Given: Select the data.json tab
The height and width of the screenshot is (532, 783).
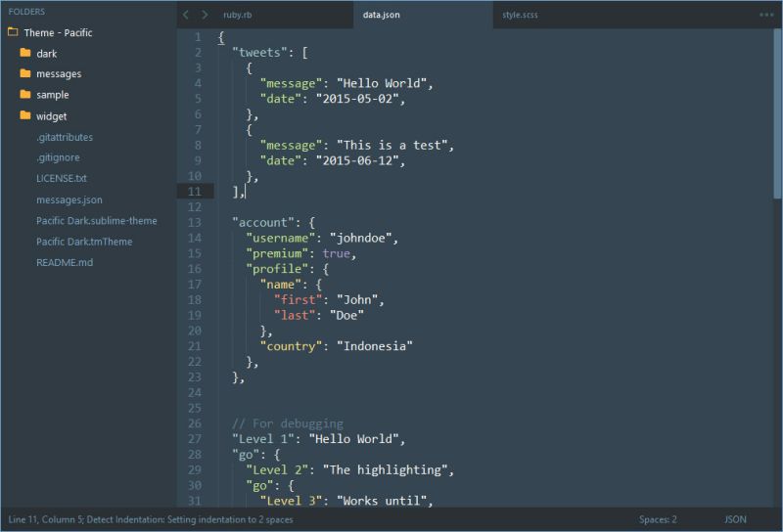Looking at the screenshot, I should (381, 15).
